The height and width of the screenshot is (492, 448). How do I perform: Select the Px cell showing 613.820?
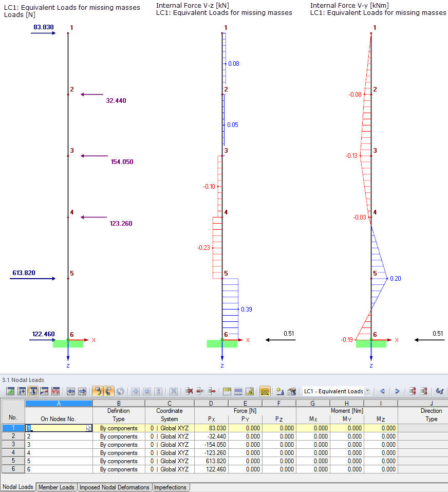click(x=211, y=461)
